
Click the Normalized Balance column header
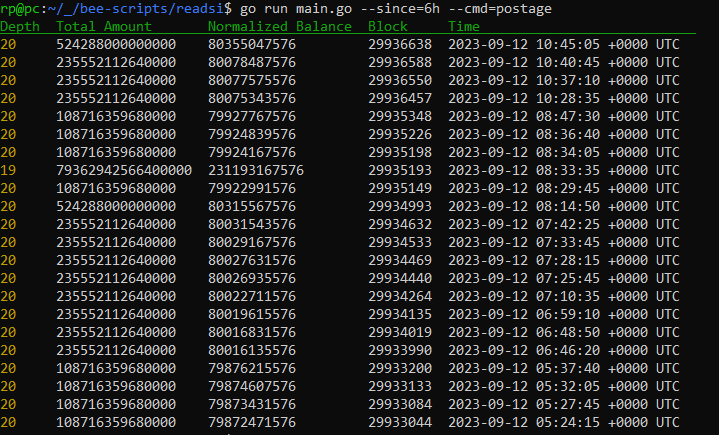point(280,27)
